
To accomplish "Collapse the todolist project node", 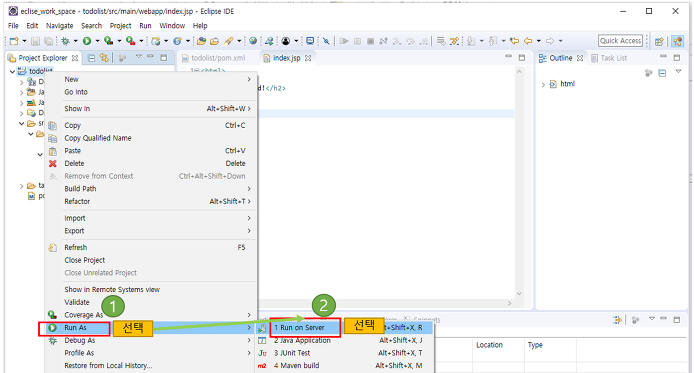I will (12, 71).
